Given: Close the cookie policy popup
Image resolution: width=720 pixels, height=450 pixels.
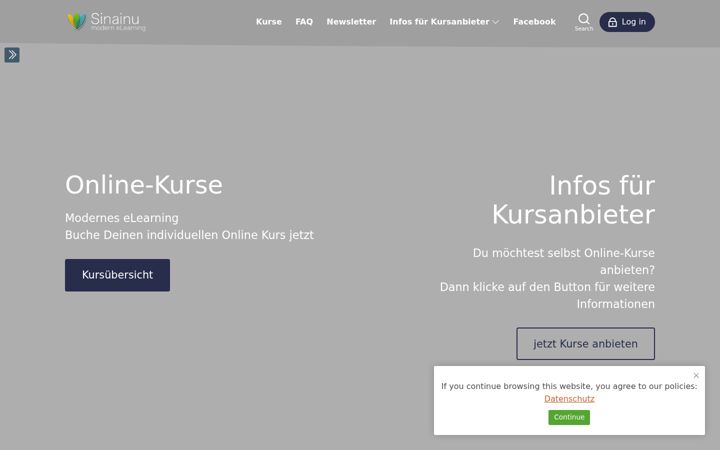Looking at the screenshot, I should click(696, 375).
